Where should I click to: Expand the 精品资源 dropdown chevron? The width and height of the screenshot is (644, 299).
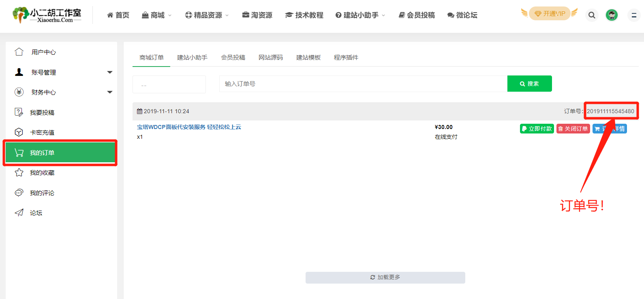[x=227, y=15]
